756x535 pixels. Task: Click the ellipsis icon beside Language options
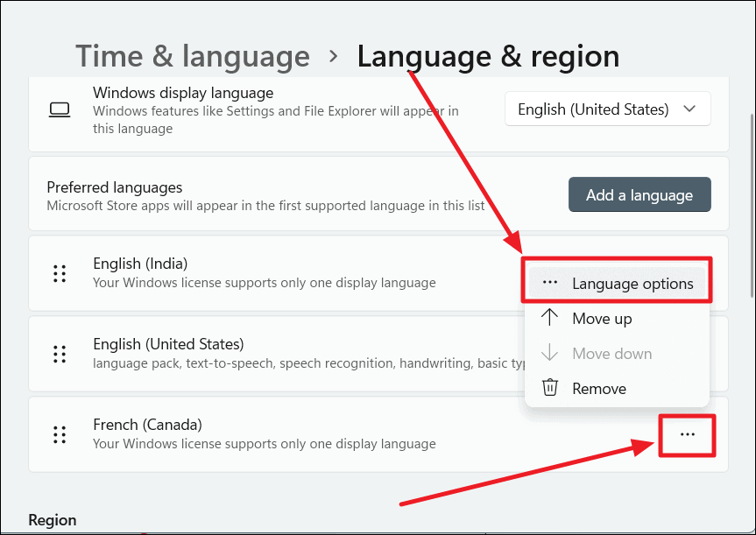point(550,282)
